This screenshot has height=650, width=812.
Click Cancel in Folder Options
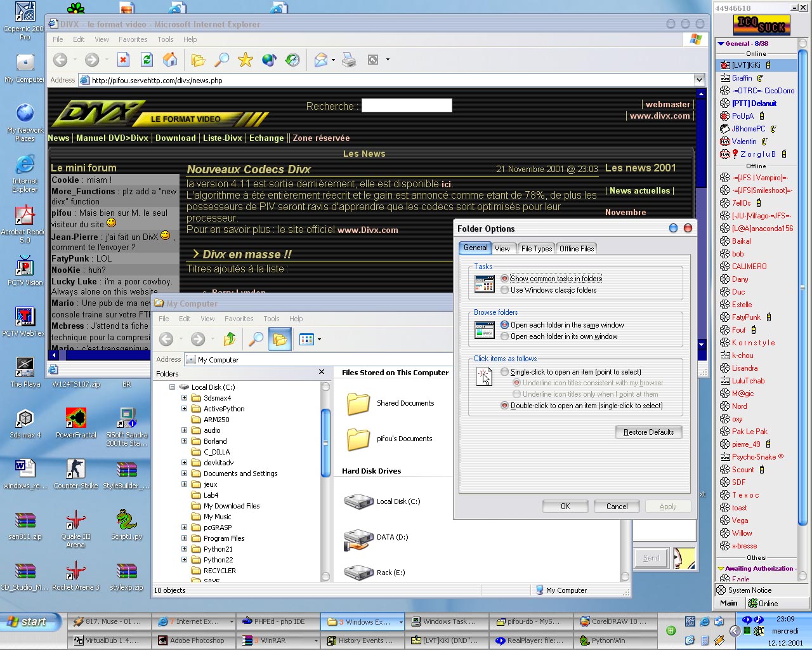pos(617,507)
